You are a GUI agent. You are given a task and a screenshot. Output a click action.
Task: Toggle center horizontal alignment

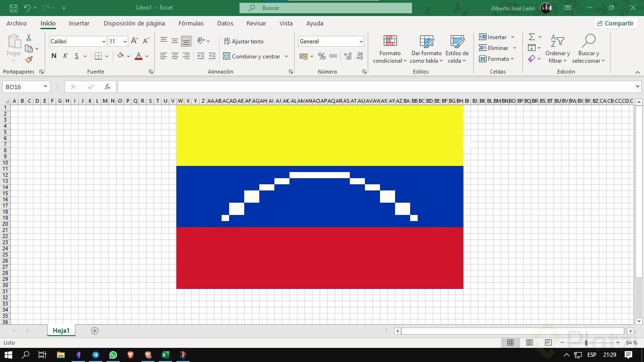tap(175, 56)
